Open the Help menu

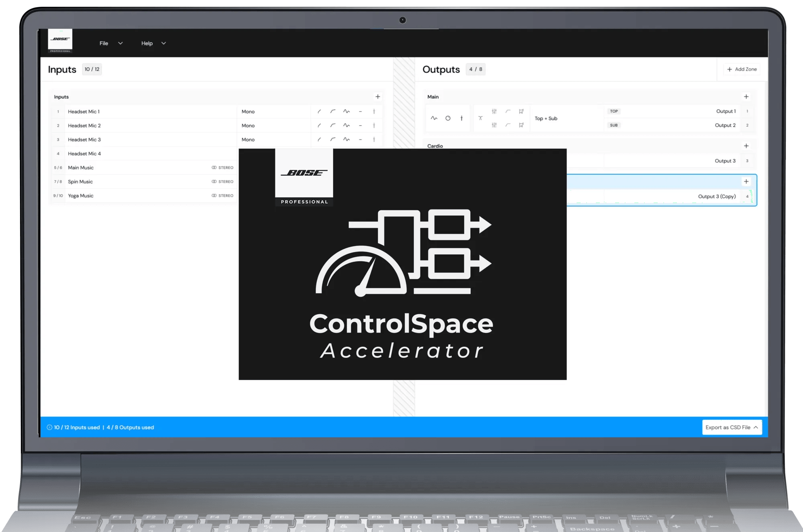pyautogui.click(x=153, y=43)
